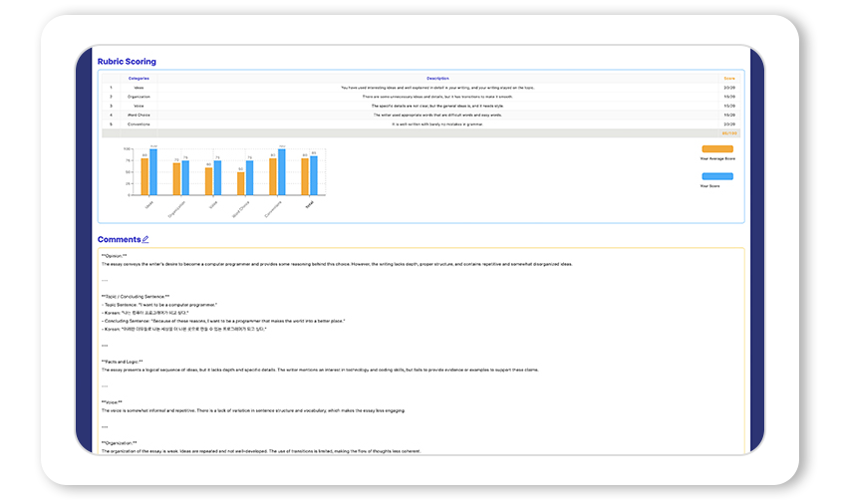The width and height of the screenshot is (844, 504).
Task: Click the blue Ideas bar in chart
Action: point(153,172)
